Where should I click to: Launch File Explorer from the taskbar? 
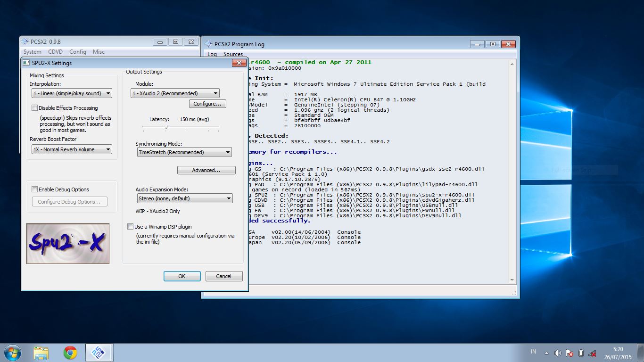(x=41, y=353)
